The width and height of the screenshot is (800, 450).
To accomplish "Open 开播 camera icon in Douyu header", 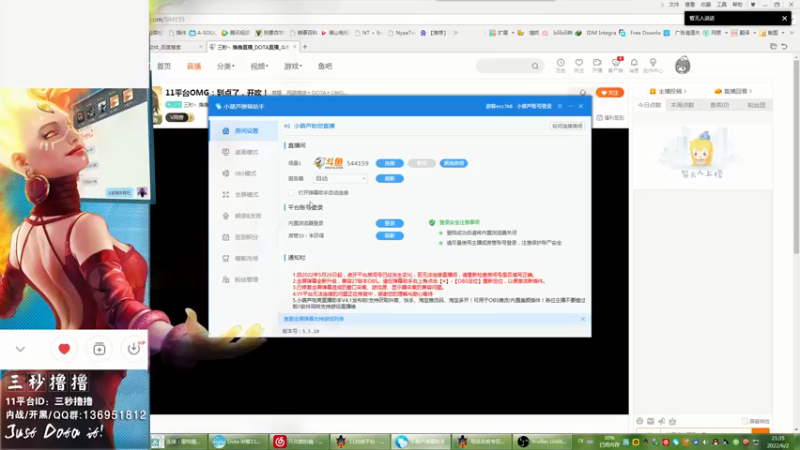I will pos(597,65).
